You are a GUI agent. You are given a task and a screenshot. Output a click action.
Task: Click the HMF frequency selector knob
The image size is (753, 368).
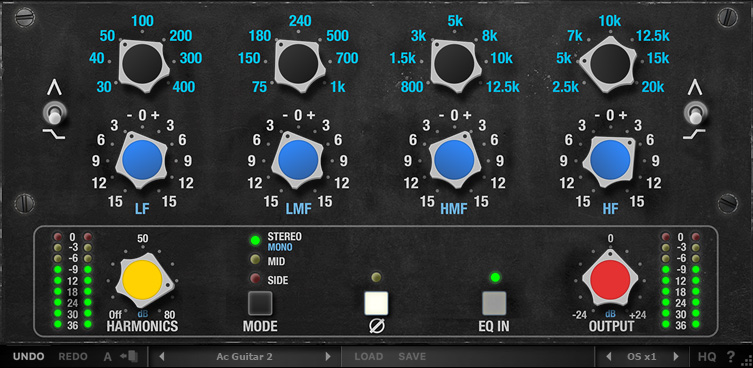point(455,63)
